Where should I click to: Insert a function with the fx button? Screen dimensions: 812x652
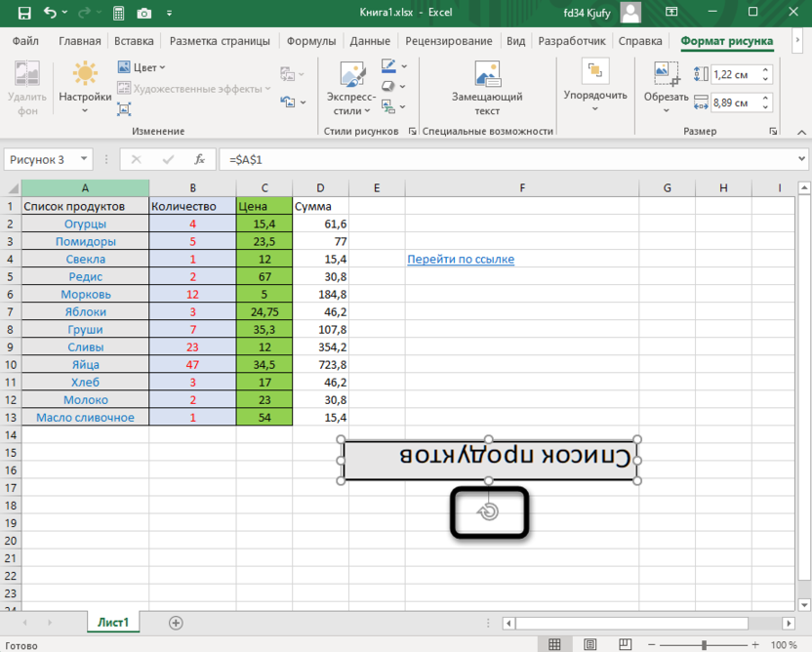point(199,159)
